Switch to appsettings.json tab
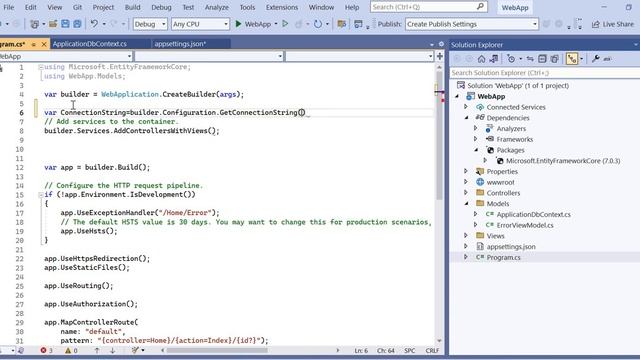Screen dimensions: 640x360 tap(180, 44)
